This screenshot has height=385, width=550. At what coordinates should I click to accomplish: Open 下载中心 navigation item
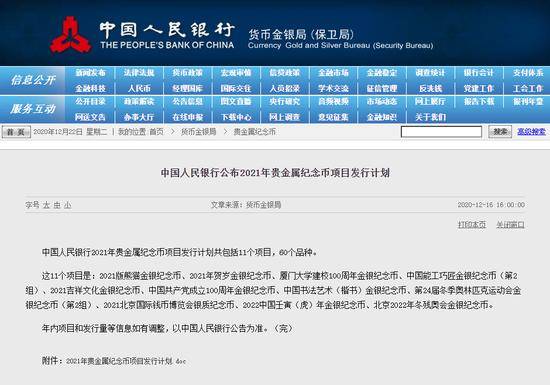[236, 117]
